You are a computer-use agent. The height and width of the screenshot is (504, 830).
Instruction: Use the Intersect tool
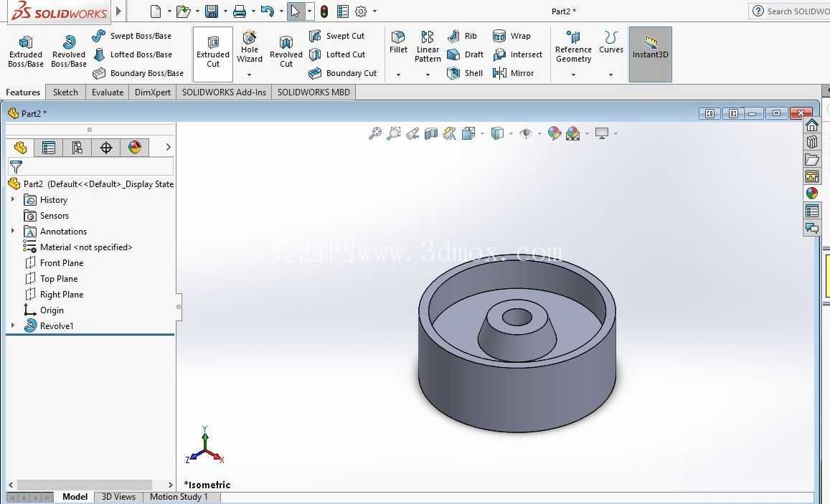(517, 54)
